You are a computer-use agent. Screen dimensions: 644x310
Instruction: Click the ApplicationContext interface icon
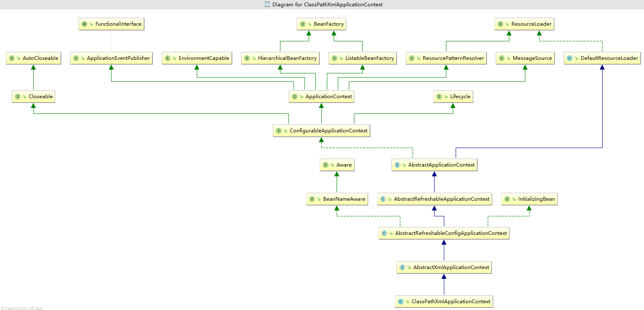pos(295,97)
